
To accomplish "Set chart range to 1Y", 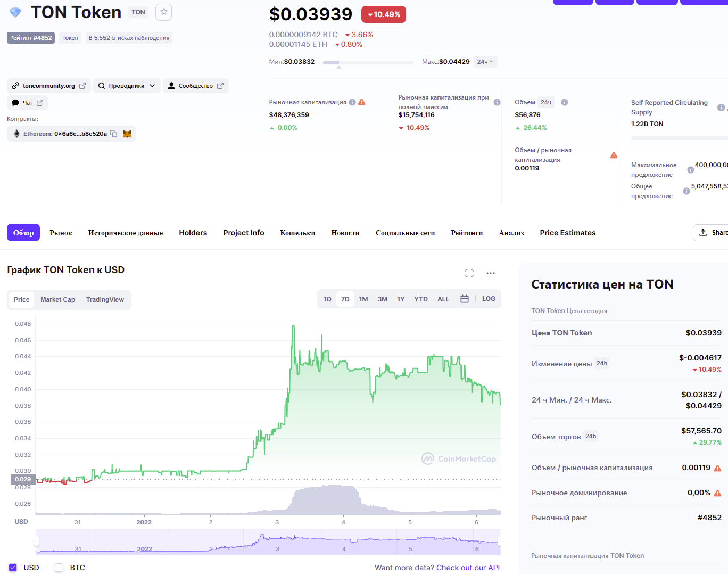I will point(401,299).
